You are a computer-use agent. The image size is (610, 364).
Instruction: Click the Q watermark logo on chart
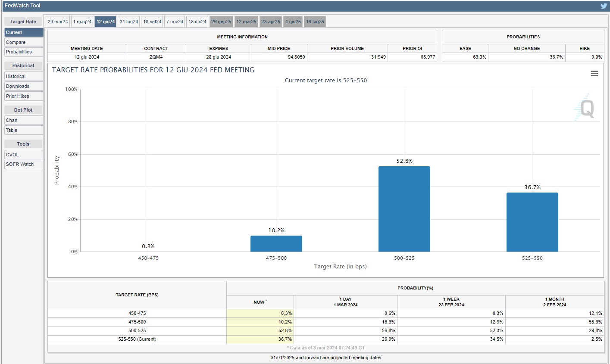[x=585, y=108]
